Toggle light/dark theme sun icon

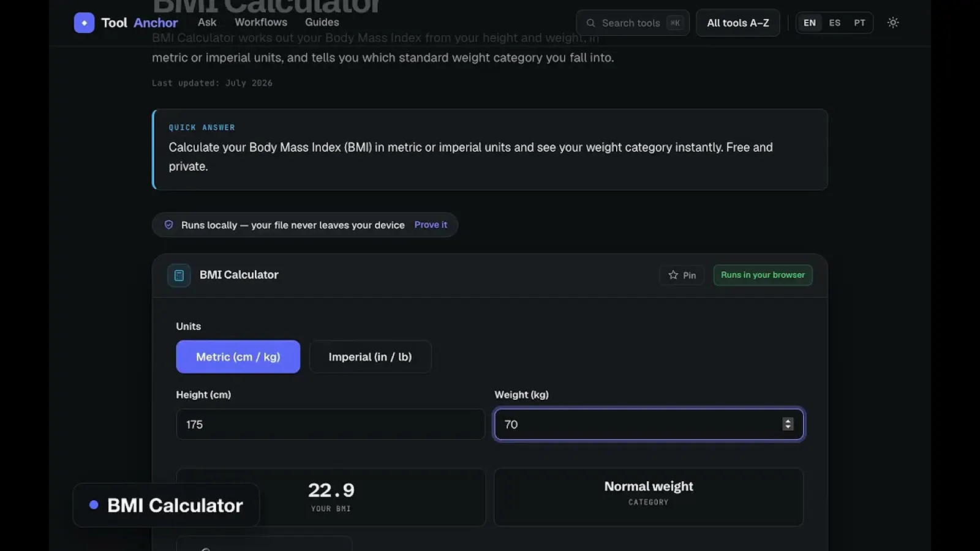click(893, 23)
